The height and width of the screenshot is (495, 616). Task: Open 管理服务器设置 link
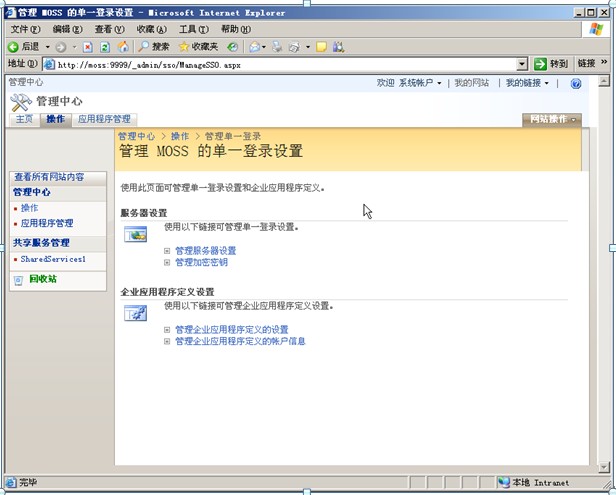coord(205,250)
